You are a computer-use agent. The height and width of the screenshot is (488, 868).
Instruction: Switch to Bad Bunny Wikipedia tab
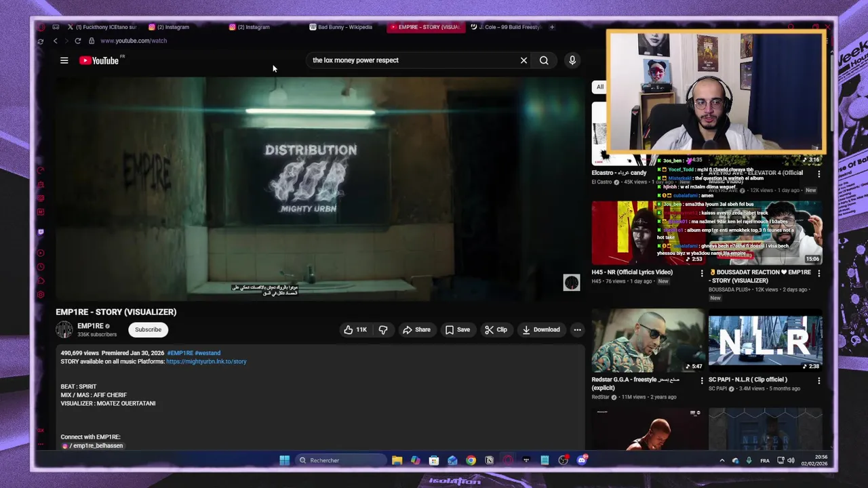341,27
